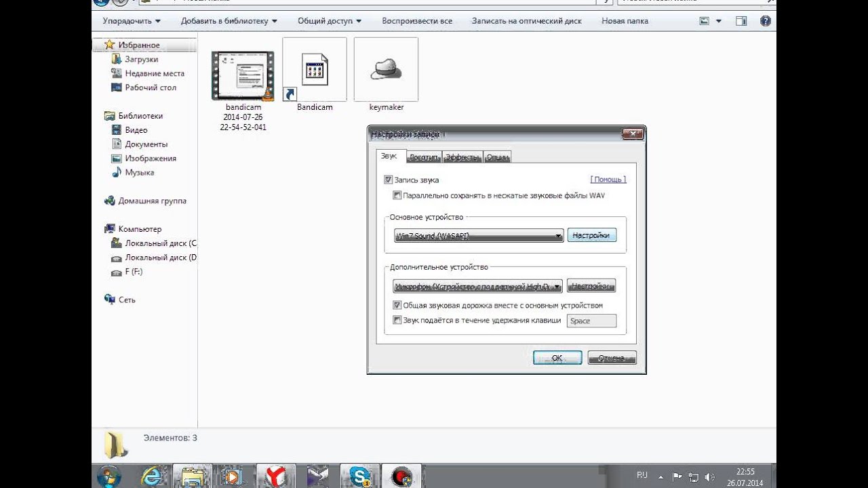This screenshot has width=868, height=488.
Task: Select the Bandicam shortcut icon
Action: (315, 69)
